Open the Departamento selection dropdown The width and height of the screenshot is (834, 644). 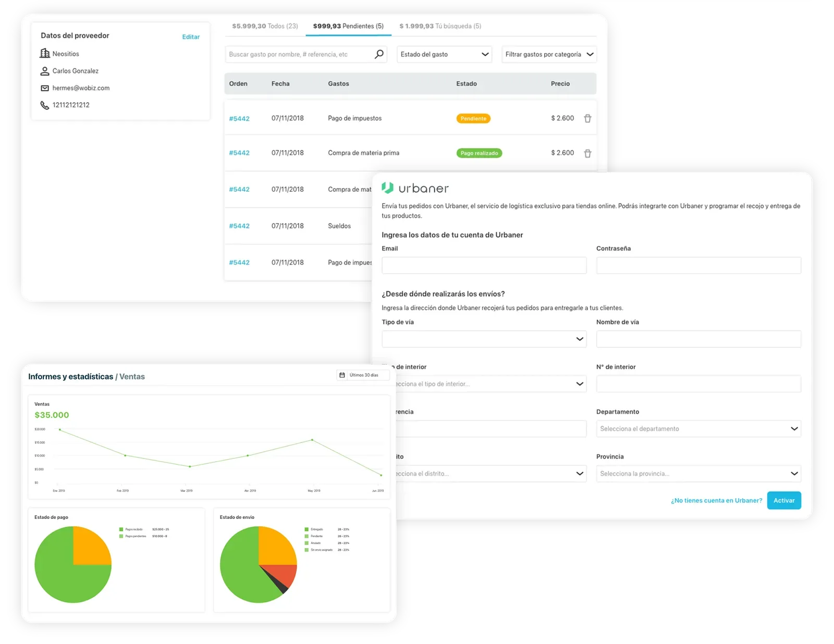[x=698, y=429]
